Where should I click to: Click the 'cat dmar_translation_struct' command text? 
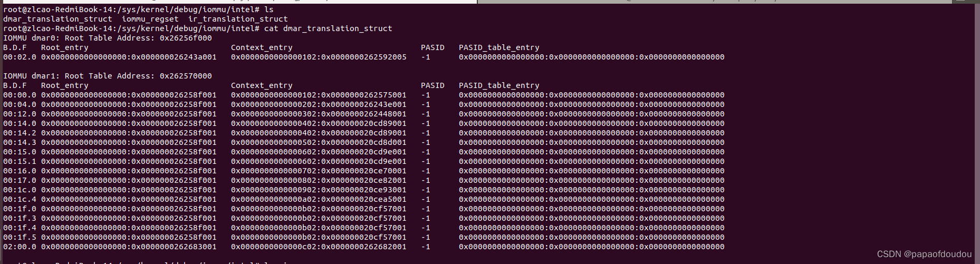click(x=328, y=28)
